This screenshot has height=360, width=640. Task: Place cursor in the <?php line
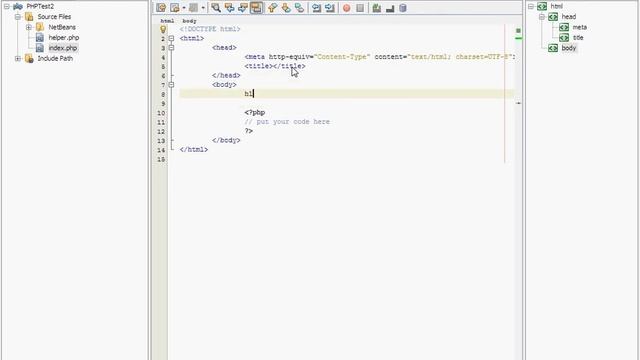click(x=255, y=113)
